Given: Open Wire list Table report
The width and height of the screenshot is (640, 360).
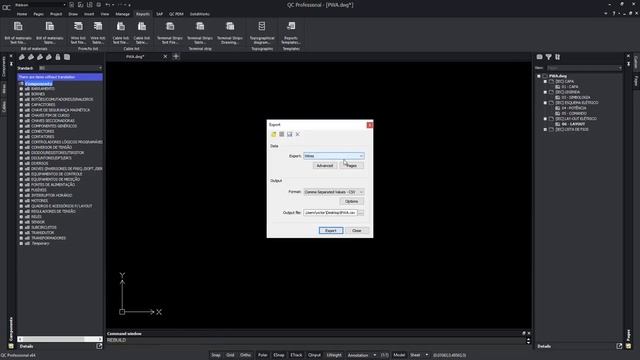Looking at the screenshot, I should [98, 32].
